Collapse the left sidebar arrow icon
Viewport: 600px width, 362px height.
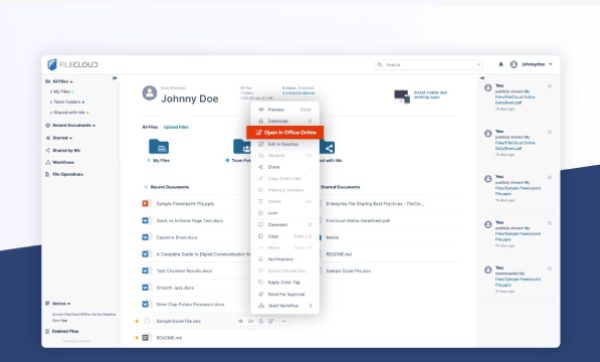click(114, 78)
